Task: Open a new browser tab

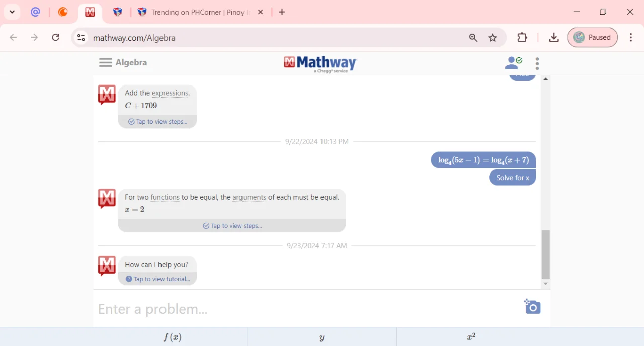Action: click(x=282, y=12)
